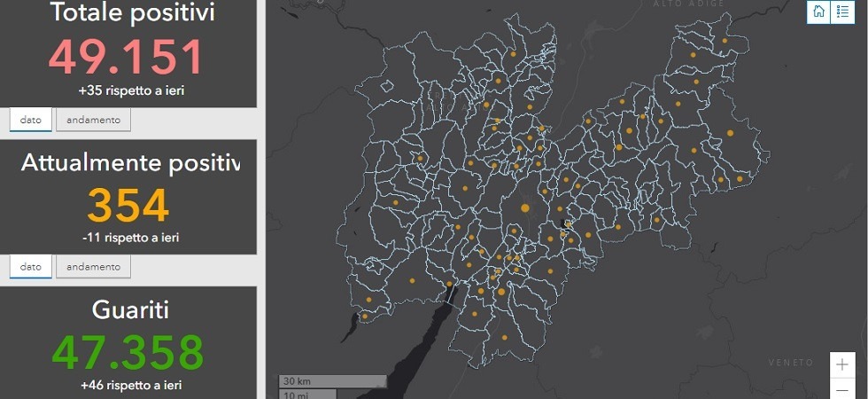868x399 pixels.
Task: Click the VENETO label on the map
Action: 791,363
